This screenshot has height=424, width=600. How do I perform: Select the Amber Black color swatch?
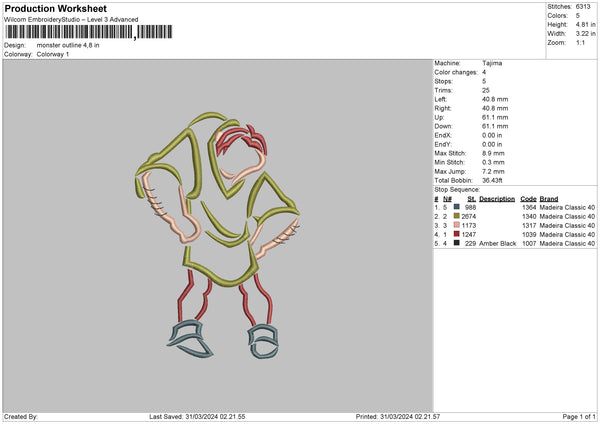coord(456,243)
